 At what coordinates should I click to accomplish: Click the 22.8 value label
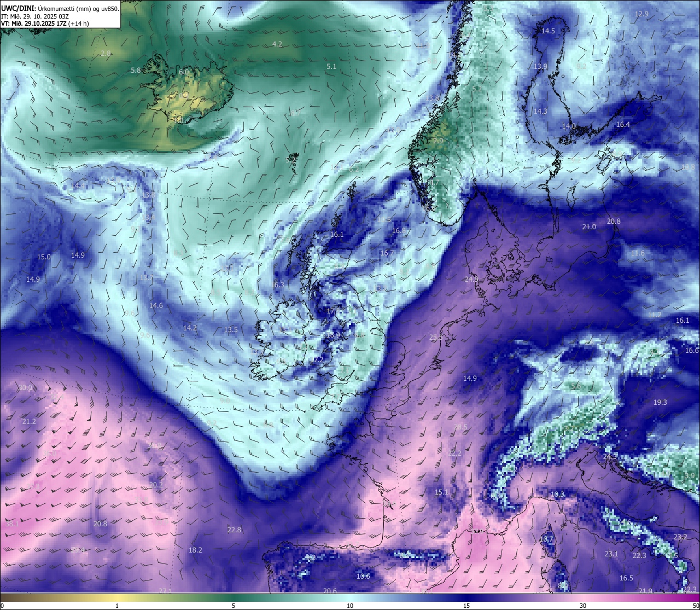click(x=234, y=530)
